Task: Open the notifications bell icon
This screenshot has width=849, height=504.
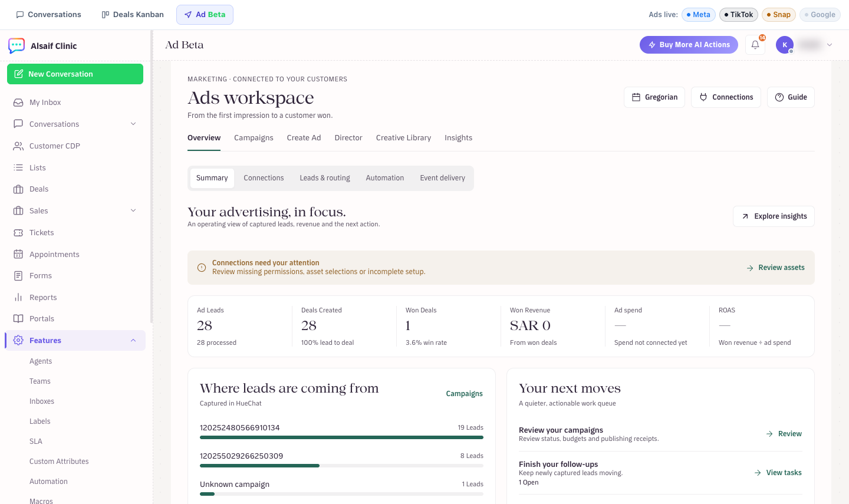Action: [x=755, y=45]
